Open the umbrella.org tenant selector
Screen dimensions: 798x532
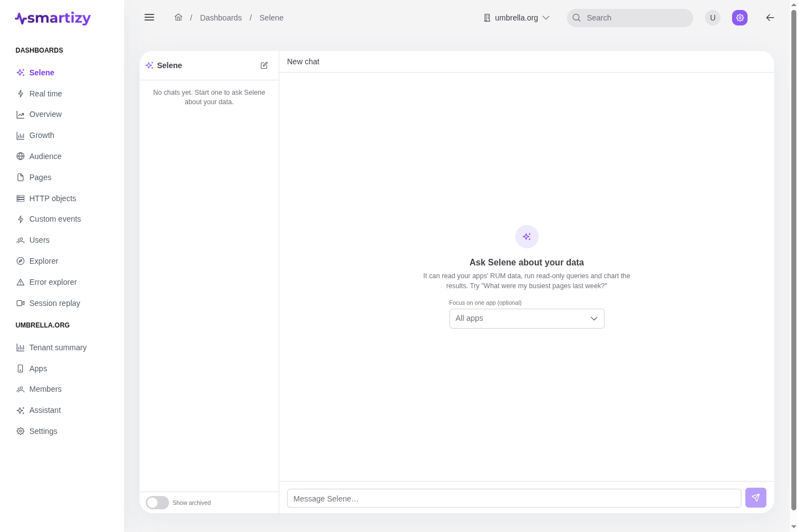(516, 18)
